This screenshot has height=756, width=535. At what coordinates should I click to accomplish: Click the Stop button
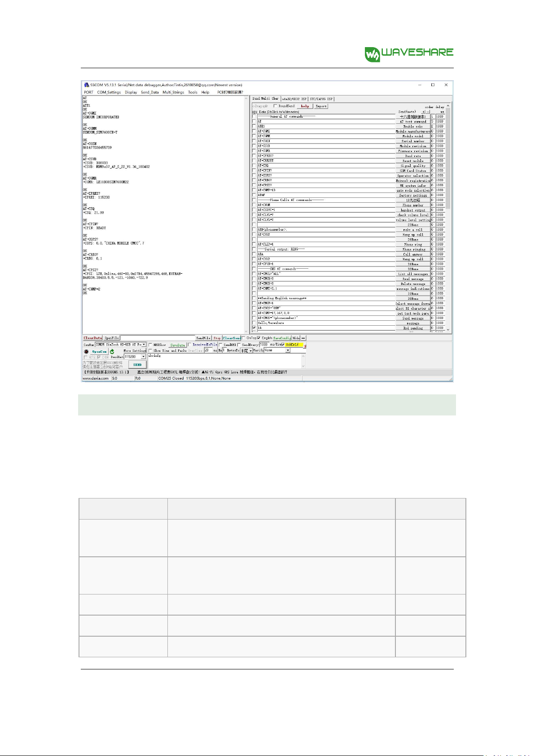pyautogui.click(x=217, y=338)
